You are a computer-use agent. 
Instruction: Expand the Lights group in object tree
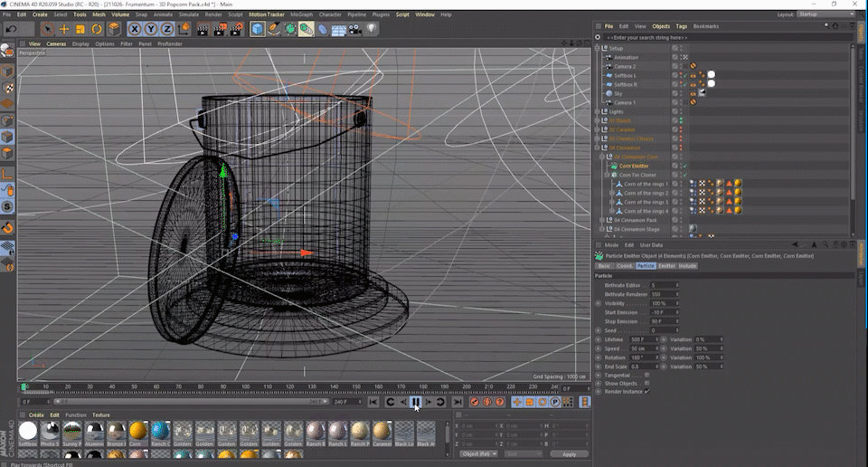click(x=599, y=111)
